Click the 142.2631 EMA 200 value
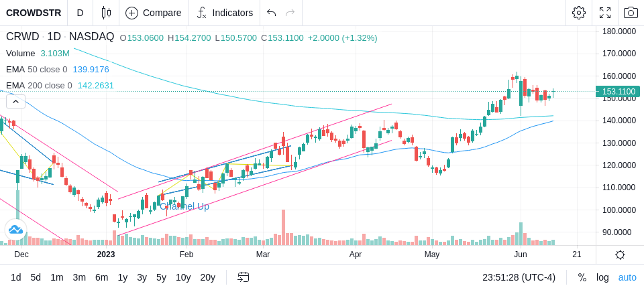 click(x=96, y=86)
